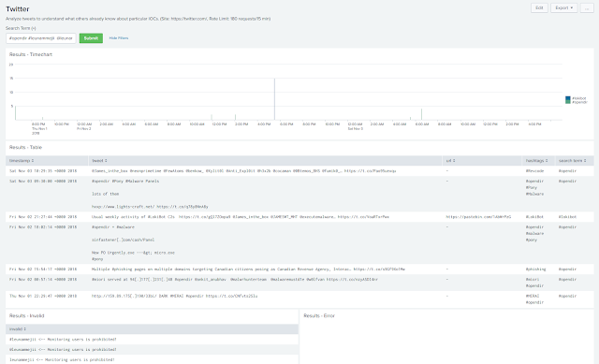Open the more options ellipsis button

(587, 7)
